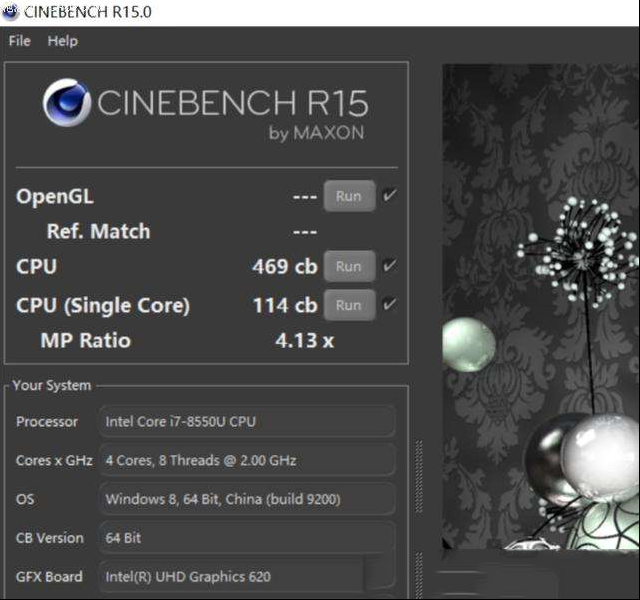This screenshot has width=640, height=600.
Task: Click the OS field Windows 8
Action: (x=247, y=499)
